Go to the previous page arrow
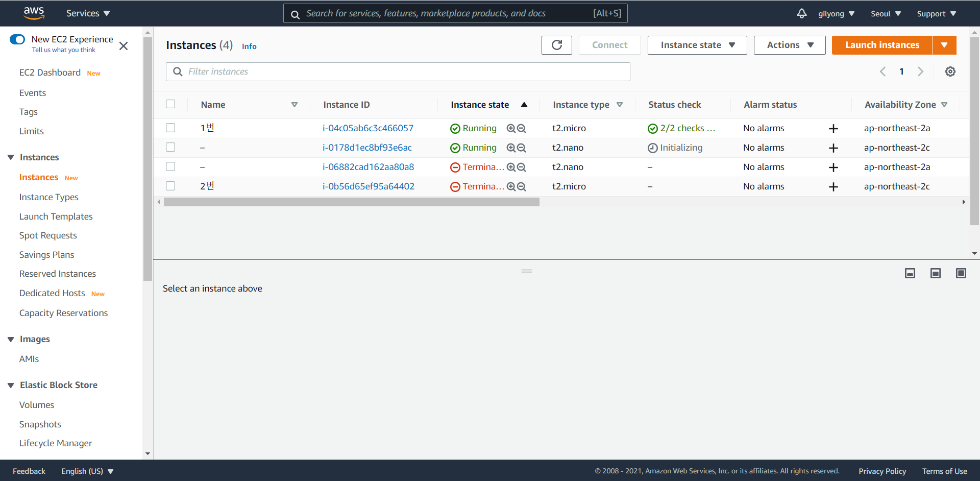This screenshot has height=481, width=980. (x=883, y=71)
